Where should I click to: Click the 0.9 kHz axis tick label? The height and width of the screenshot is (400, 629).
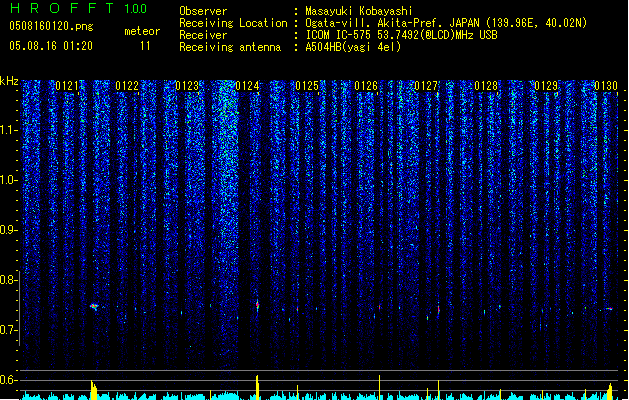(7, 230)
